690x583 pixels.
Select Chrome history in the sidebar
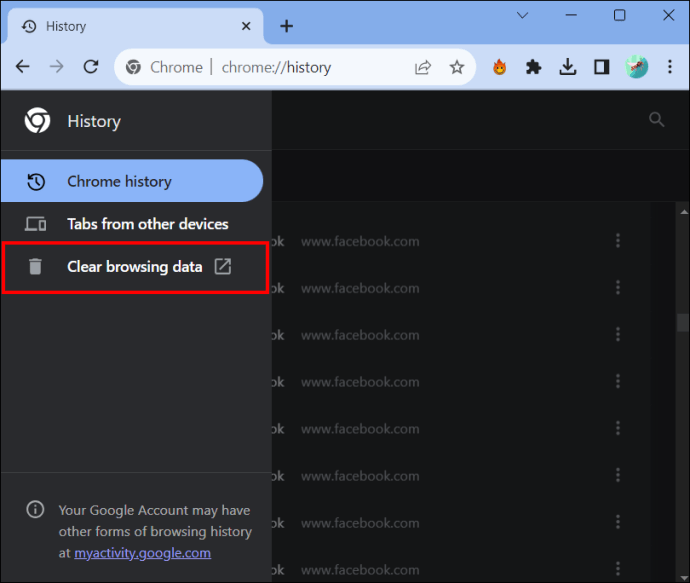click(x=132, y=181)
